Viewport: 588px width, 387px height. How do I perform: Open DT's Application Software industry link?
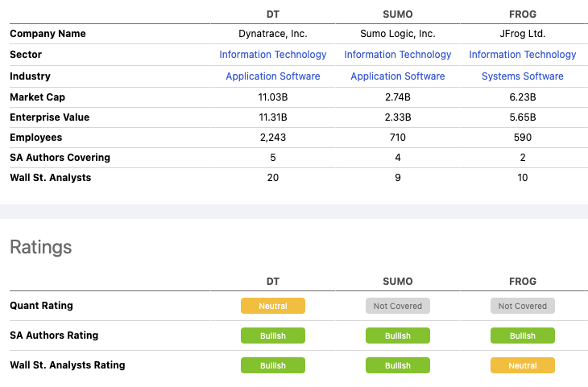(x=273, y=76)
